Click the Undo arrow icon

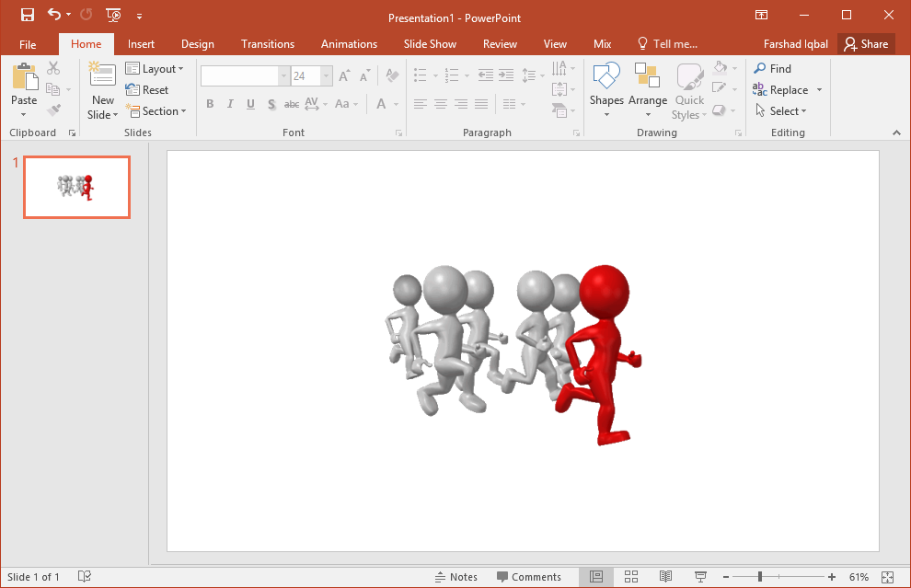54,15
